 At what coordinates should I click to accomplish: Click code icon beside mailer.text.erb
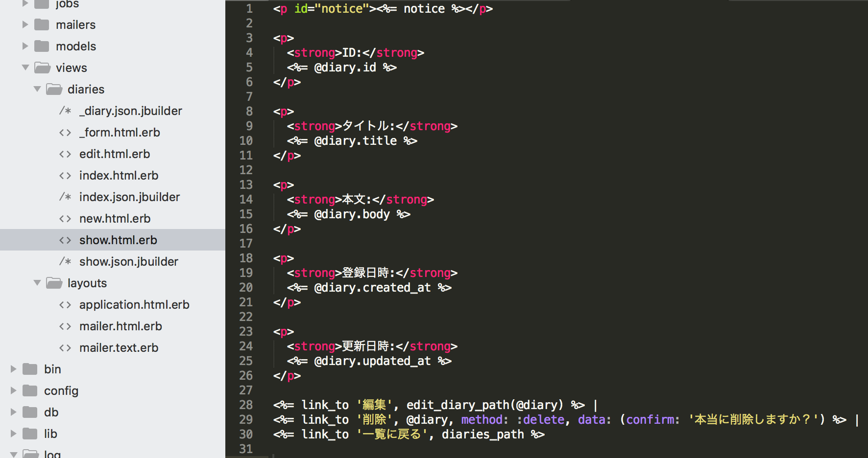point(65,347)
